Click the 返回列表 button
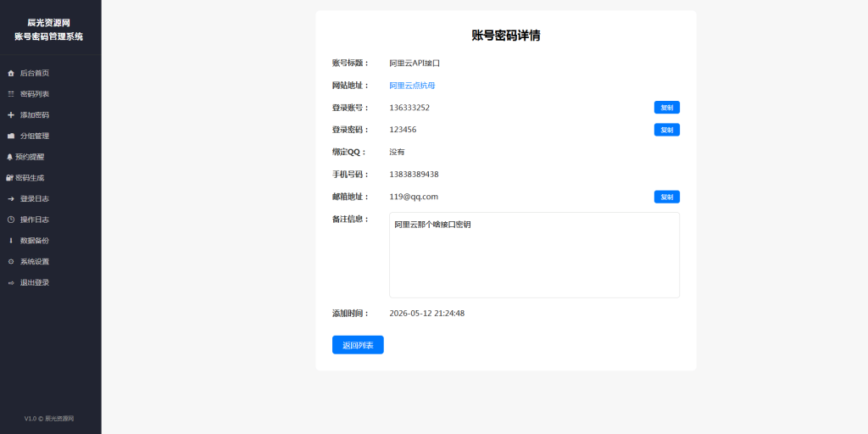This screenshot has height=434, width=868. click(x=358, y=345)
